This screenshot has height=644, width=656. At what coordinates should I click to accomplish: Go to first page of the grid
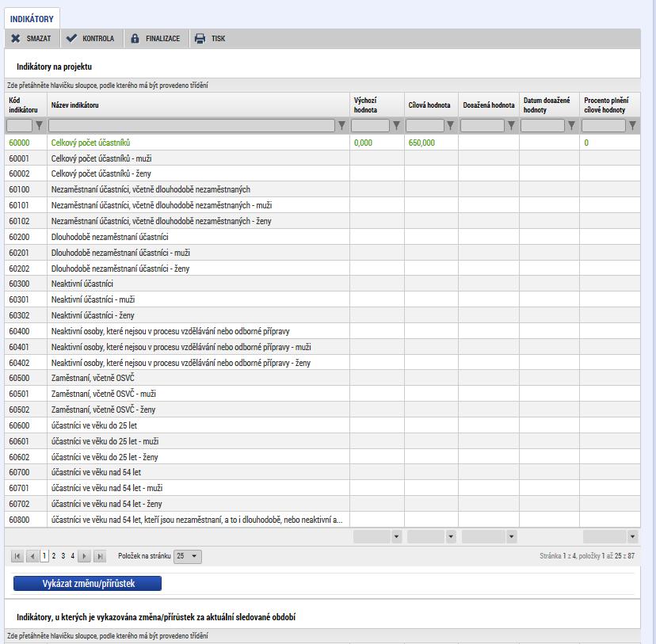tap(17, 556)
